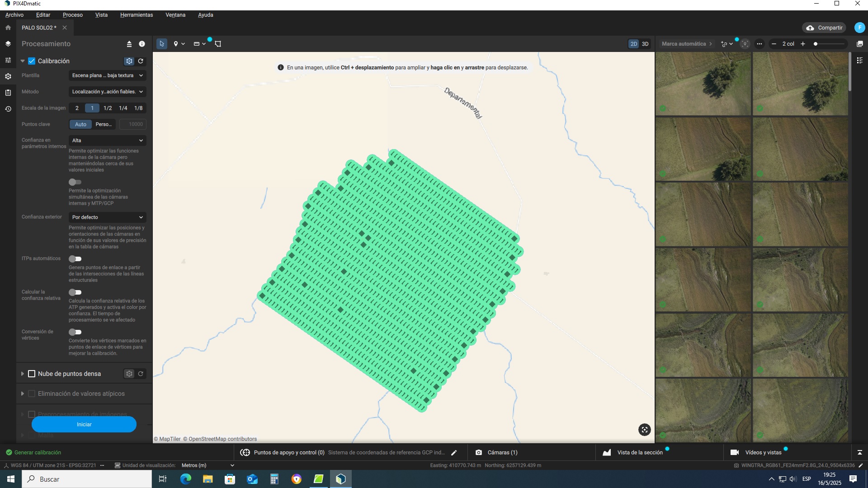The image size is (868, 488).
Task: Open the Plantilla dropdown
Action: [107, 75]
